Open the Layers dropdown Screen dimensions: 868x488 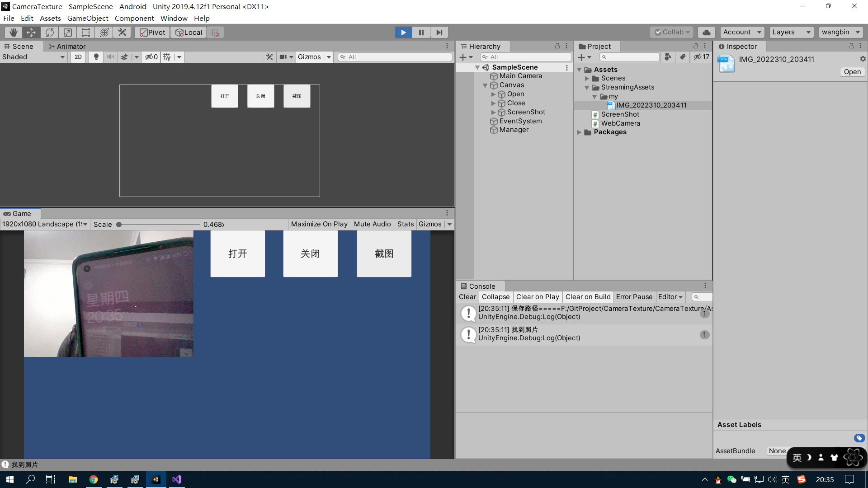pos(791,32)
